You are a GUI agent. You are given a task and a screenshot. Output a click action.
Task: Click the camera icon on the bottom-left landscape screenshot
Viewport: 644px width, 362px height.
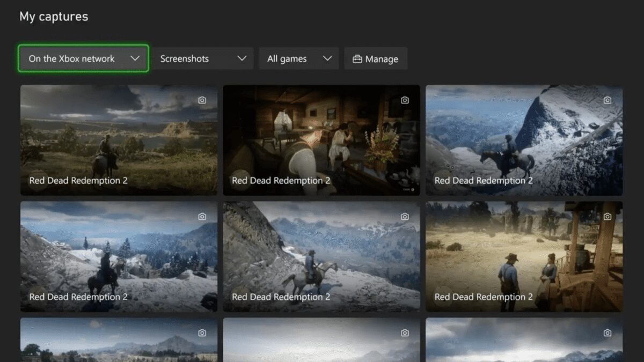pos(202,333)
